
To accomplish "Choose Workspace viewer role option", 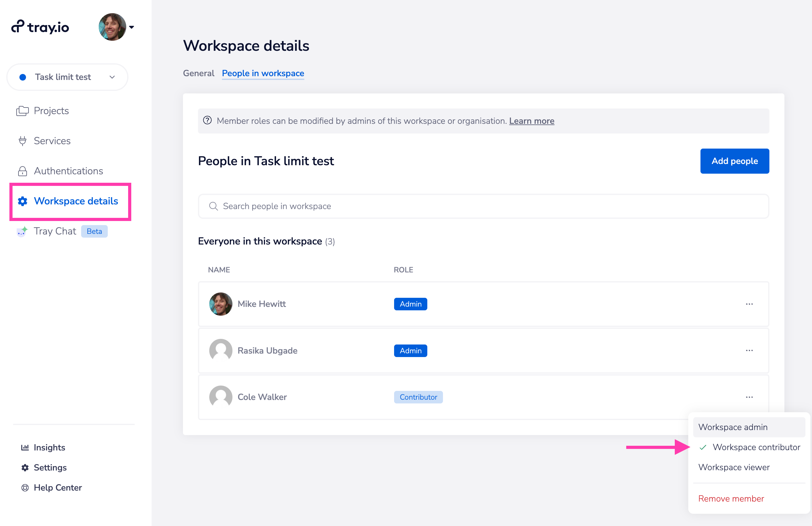I will click(734, 467).
